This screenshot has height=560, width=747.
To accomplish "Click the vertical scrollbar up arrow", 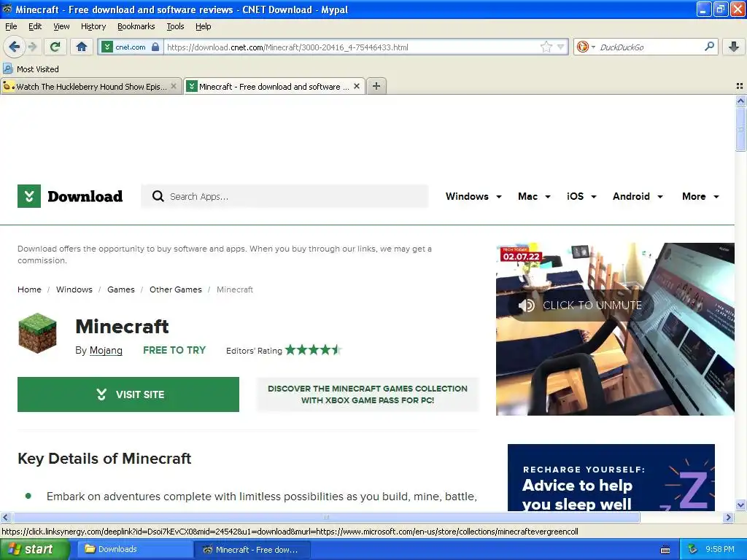I will point(740,101).
